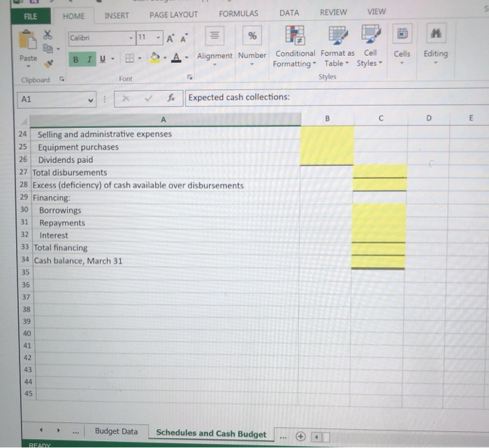Switch to the PAGE LAYOUT ribbon tab
489x448 pixels.
[173, 15]
